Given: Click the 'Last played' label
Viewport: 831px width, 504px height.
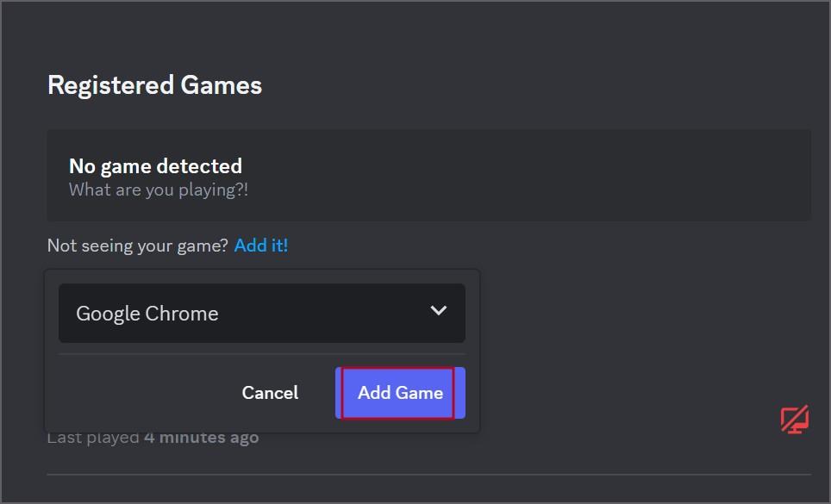Looking at the screenshot, I should (93, 438).
